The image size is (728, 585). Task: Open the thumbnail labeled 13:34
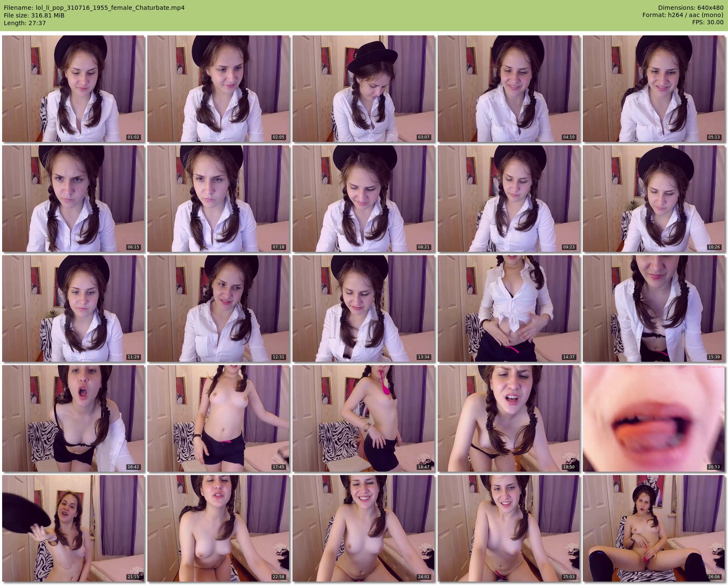tap(364, 308)
